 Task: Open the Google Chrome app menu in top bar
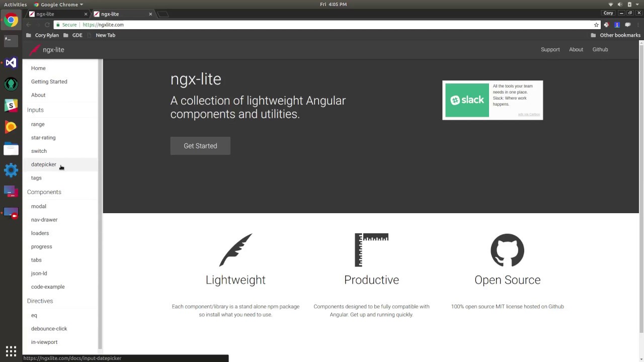point(58,5)
